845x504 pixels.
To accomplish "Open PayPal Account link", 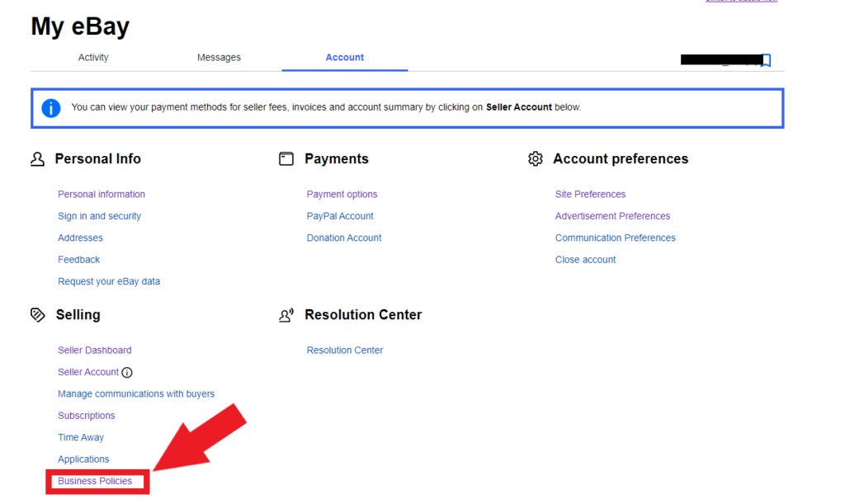I will pos(340,216).
